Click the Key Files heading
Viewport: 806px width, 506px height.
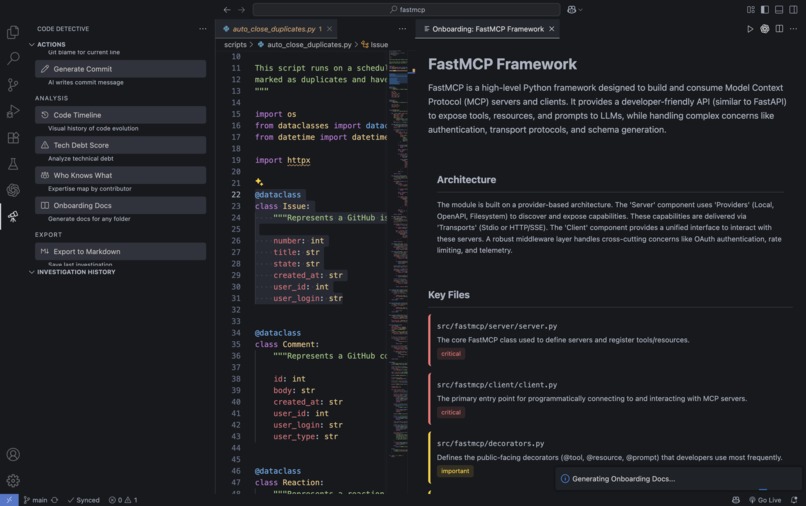[449, 295]
